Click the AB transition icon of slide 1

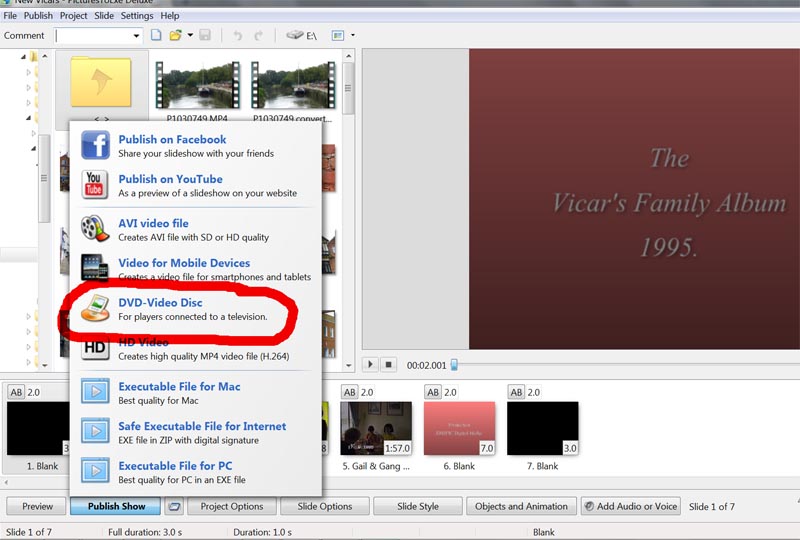pos(16,392)
